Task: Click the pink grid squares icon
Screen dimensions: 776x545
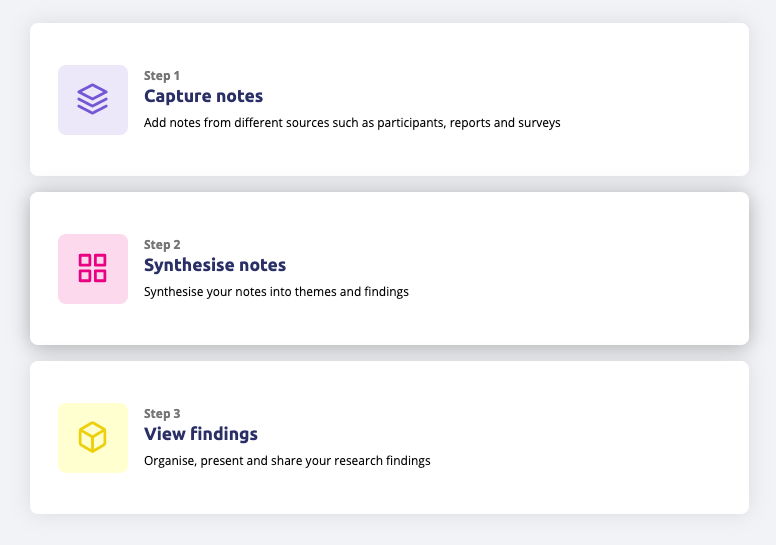Action: 93,268
